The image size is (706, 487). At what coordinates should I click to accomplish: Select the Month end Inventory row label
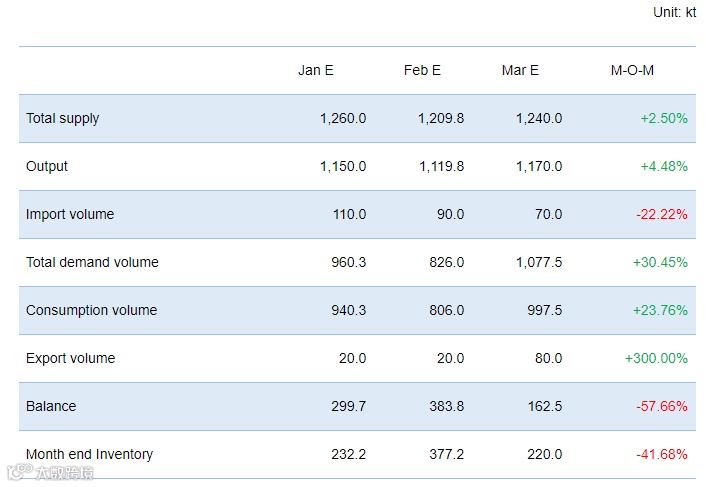[90, 454]
